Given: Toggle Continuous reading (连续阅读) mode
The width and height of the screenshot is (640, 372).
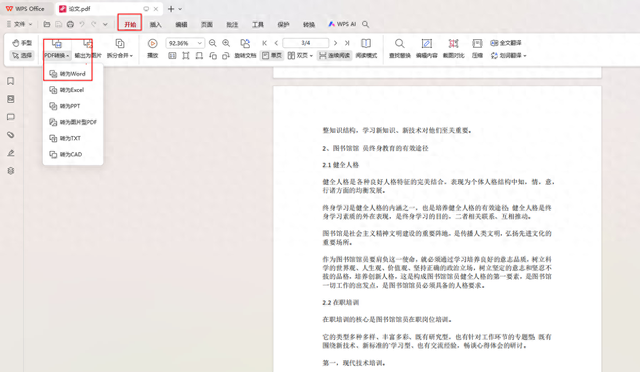Looking at the screenshot, I should 335,55.
